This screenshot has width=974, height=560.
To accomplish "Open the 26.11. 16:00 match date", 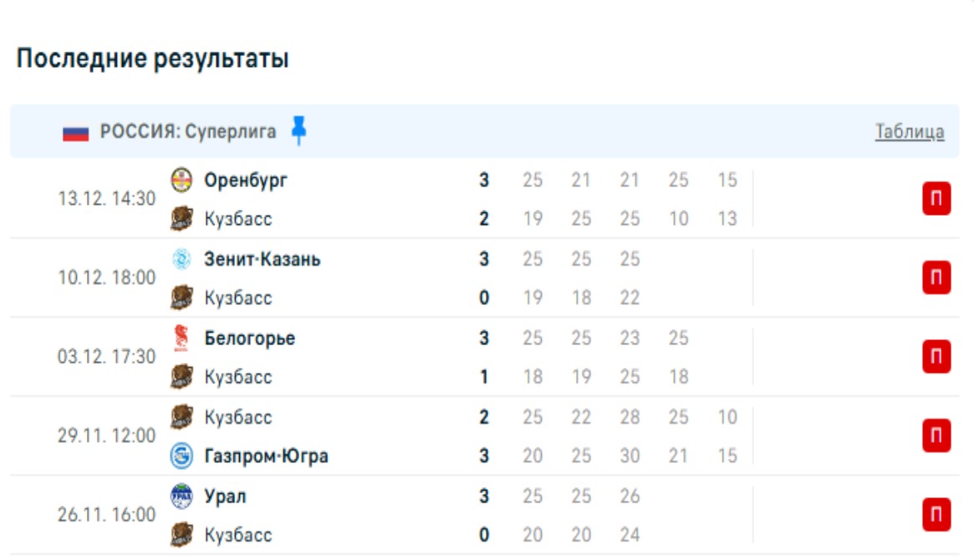I will click(x=106, y=515).
